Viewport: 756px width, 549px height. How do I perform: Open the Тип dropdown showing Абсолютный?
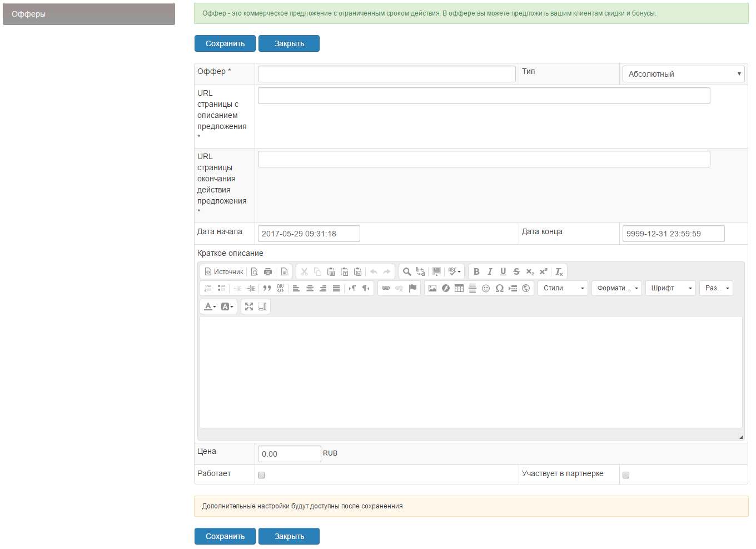(x=683, y=74)
